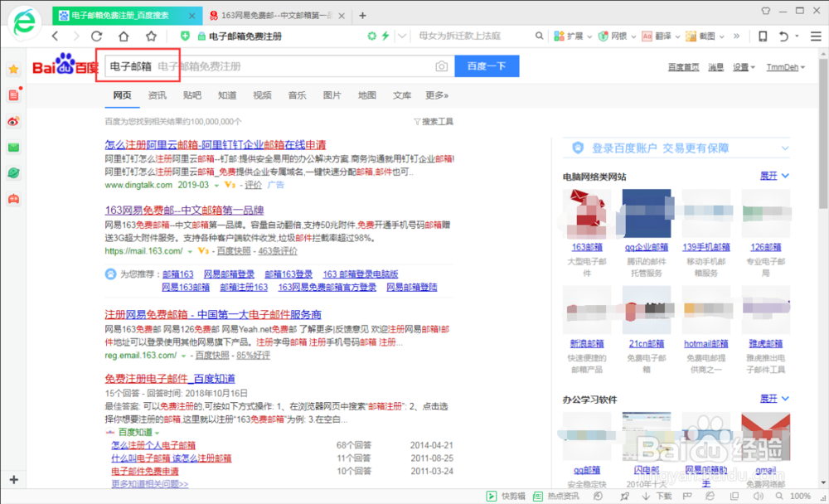This screenshot has height=504, width=829.
Task: Open the 翻译 translate tool
Action: tap(661, 36)
